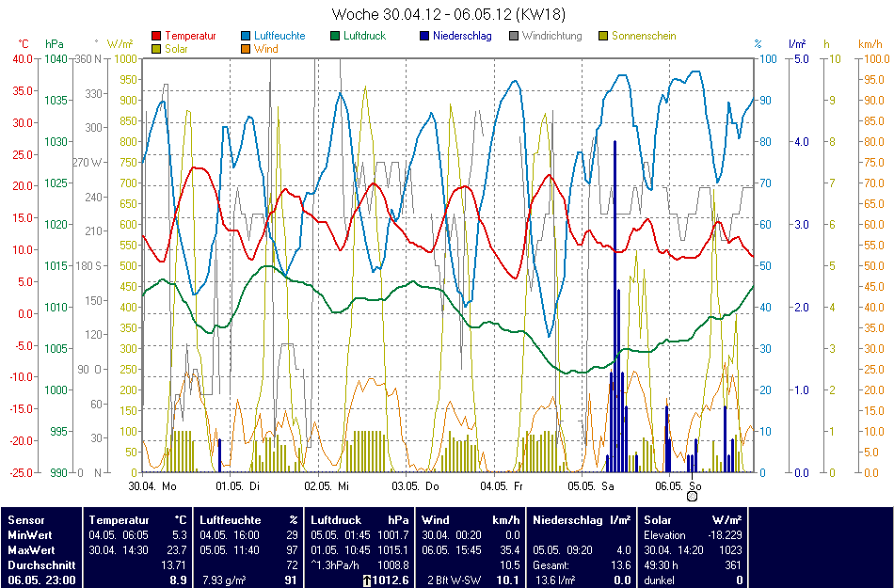Click the light blue Luftfeuchte legend swatch
The height and width of the screenshot is (588, 894).
click(x=247, y=36)
